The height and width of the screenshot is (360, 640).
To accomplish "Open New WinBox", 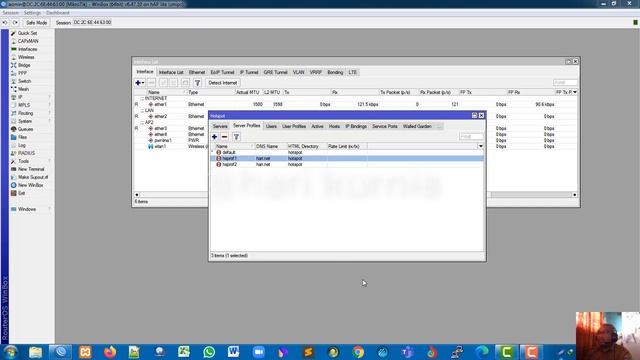I will pyautogui.click(x=30, y=185).
